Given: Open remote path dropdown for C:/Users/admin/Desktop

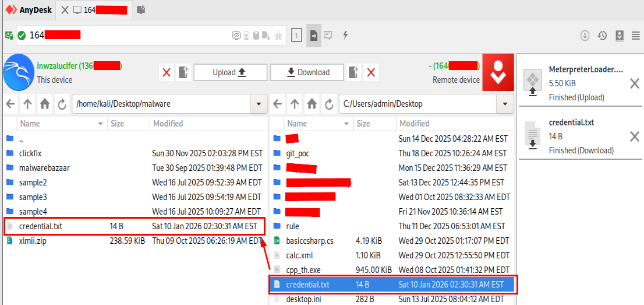Looking at the screenshot, I should (x=505, y=104).
